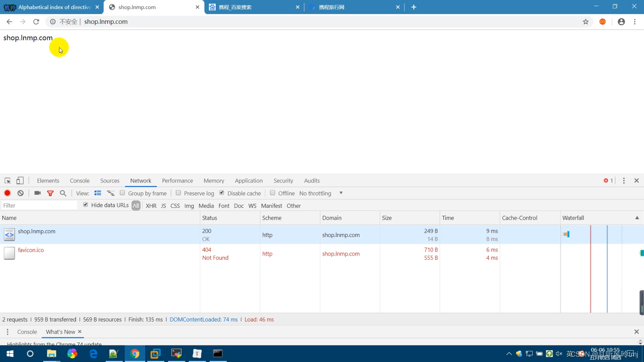Activate the inspect element picker
This screenshot has height=362, width=644.
[8, 181]
